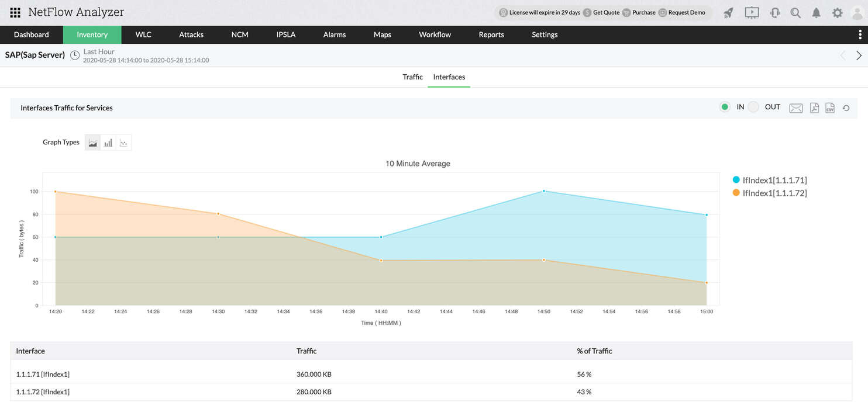Refresh the interfaces traffic graph
The image size is (868, 409).
click(x=846, y=108)
